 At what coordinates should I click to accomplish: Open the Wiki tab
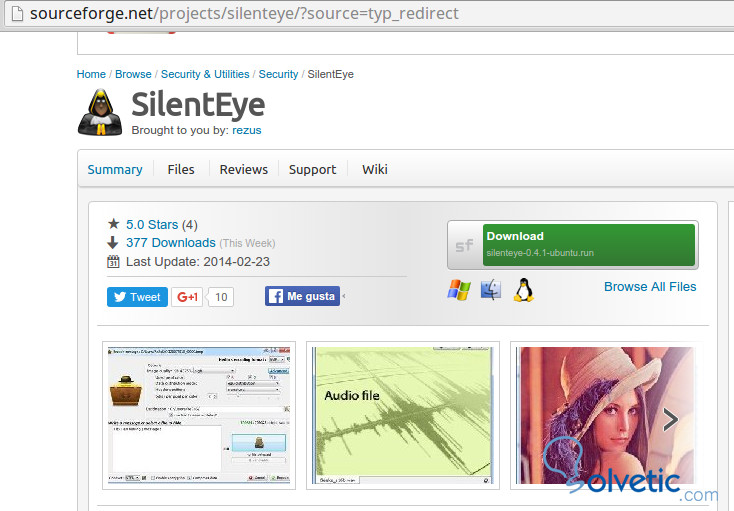pos(374,169)
